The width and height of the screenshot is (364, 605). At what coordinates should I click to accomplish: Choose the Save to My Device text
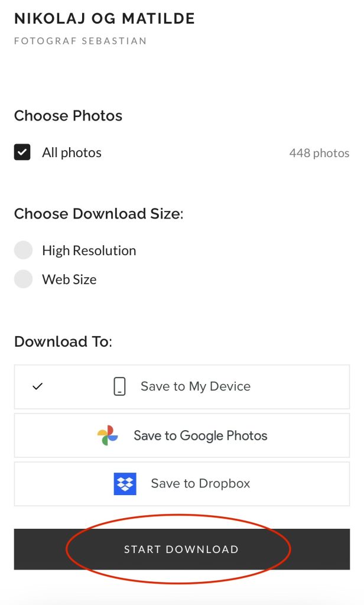(x=196, y=386)
